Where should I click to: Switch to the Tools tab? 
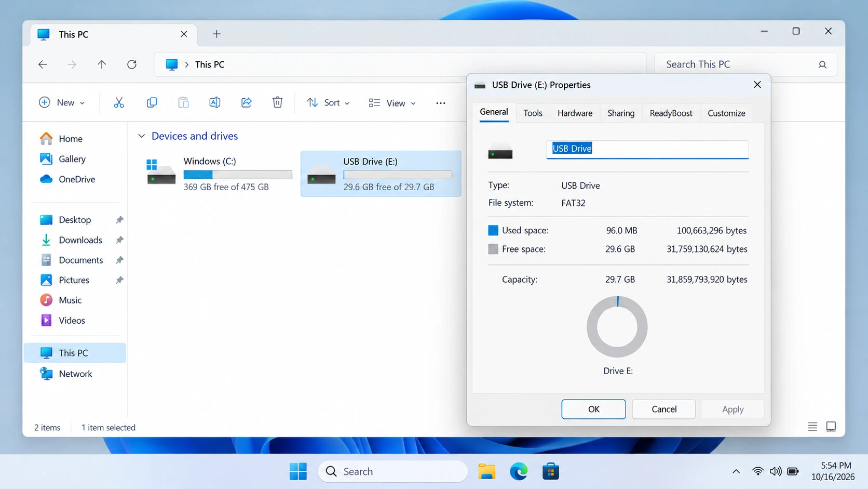(533, 113)
